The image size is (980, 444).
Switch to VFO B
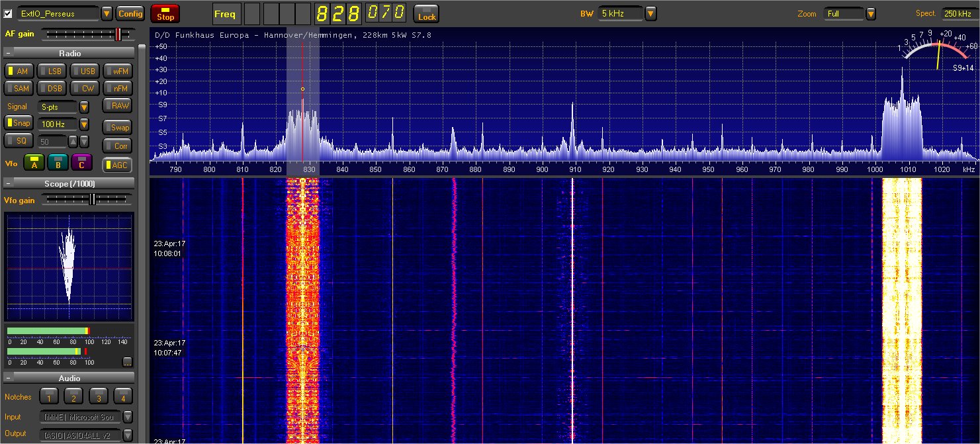pos(58,163)
